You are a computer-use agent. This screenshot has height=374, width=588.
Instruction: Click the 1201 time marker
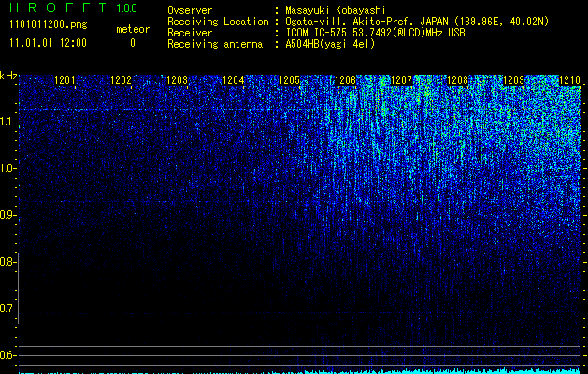point(65,80)
